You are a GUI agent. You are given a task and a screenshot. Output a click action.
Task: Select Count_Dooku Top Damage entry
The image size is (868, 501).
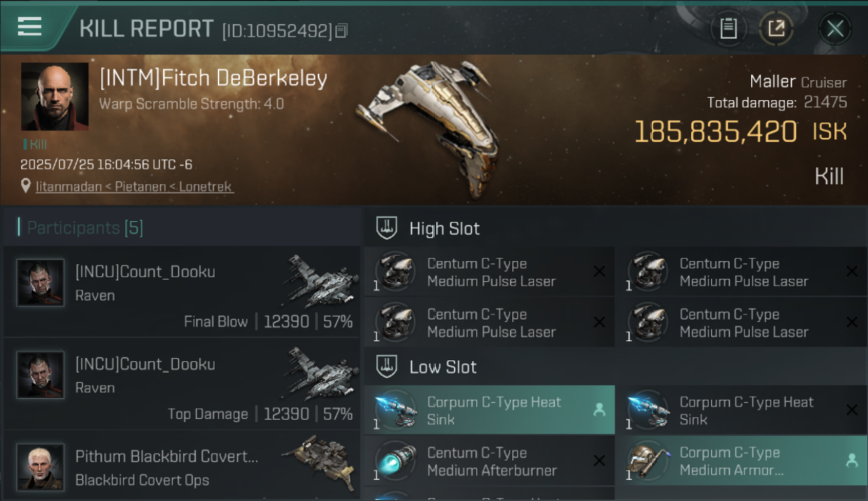(x=182, y=383)
